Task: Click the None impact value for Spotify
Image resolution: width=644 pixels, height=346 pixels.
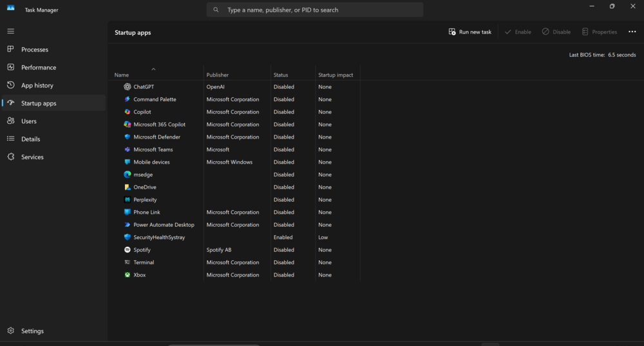Action: (x=325, y=250)
